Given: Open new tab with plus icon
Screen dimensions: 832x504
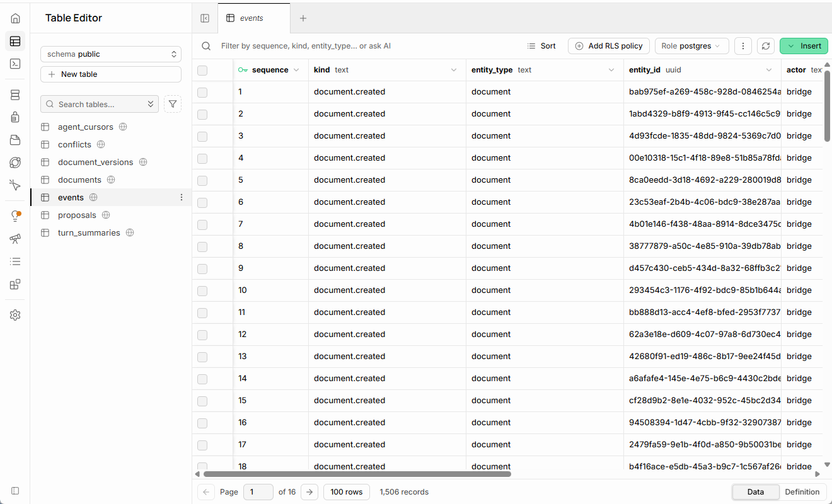Looking at the screenshot, I should 303,18.
